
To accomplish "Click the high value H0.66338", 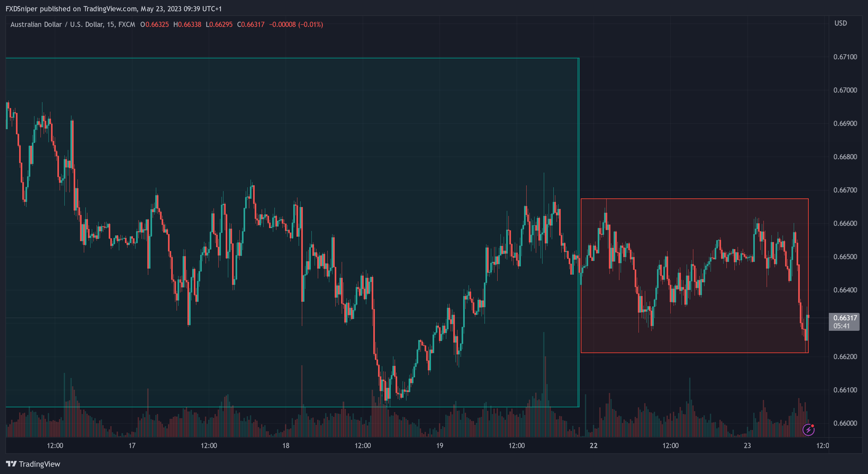I will 187,25.
